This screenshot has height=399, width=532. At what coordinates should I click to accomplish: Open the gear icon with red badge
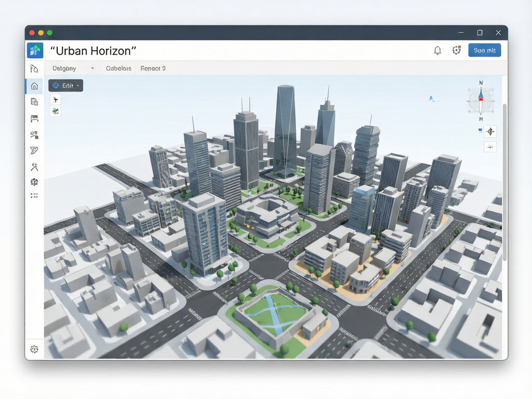(x=457, y=50)
